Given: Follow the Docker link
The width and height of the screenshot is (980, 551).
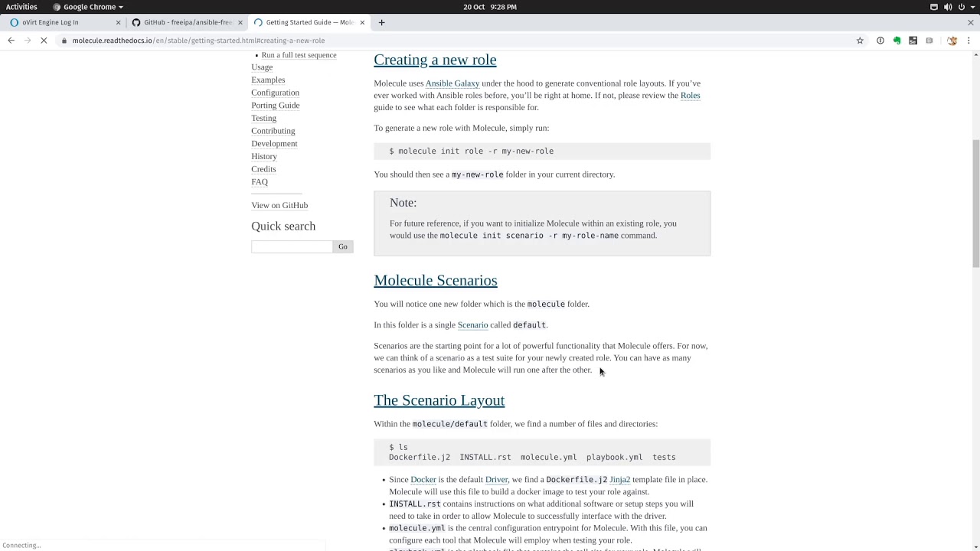Looking at the screenshot, I should [423, 480].
